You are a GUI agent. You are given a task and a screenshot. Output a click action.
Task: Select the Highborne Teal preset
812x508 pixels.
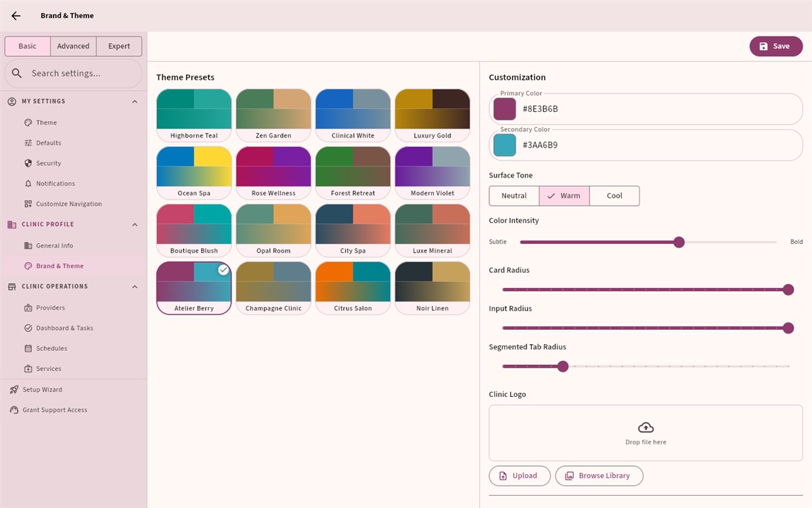194,115
